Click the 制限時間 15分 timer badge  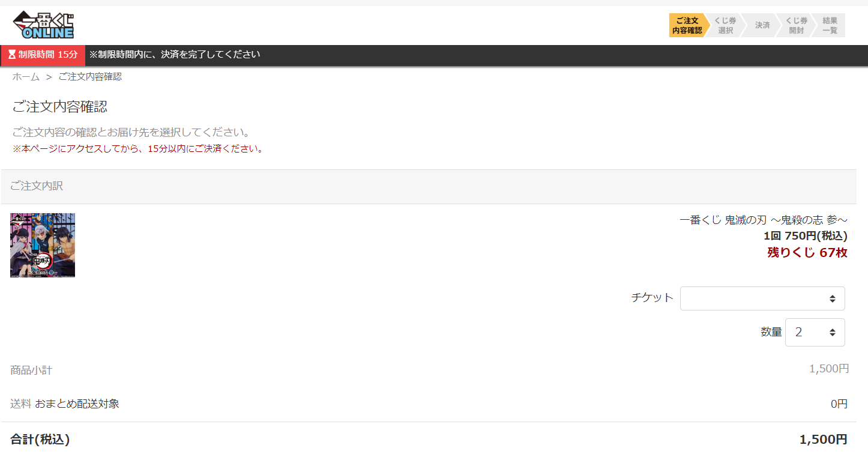coord(43,55)
